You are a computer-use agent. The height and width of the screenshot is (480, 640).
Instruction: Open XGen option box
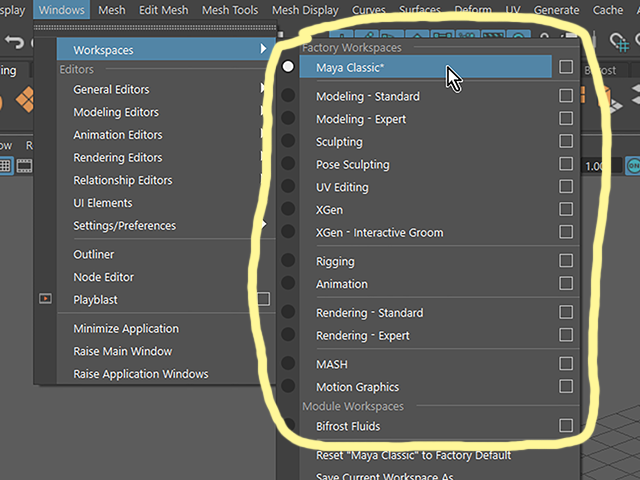tap(566, 209)
